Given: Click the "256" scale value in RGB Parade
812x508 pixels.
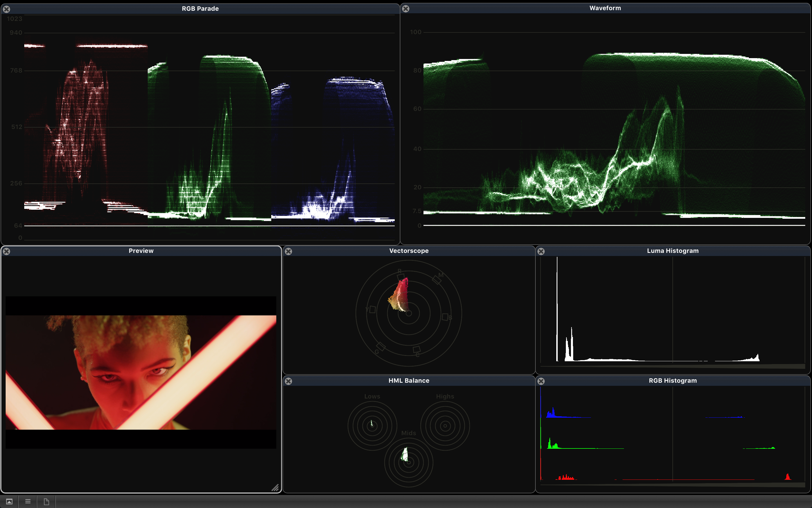Looking at the screenshot, I should tap(16, 183).
